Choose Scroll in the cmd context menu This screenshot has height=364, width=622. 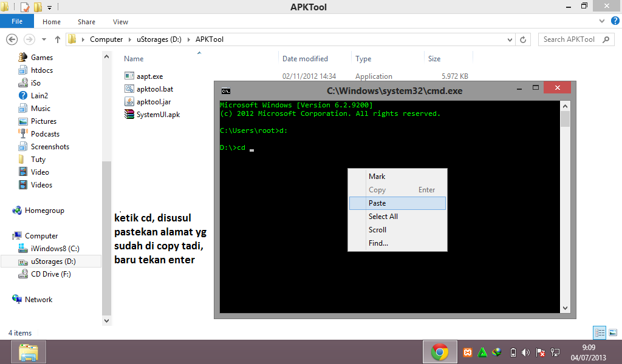pos(397,230)
